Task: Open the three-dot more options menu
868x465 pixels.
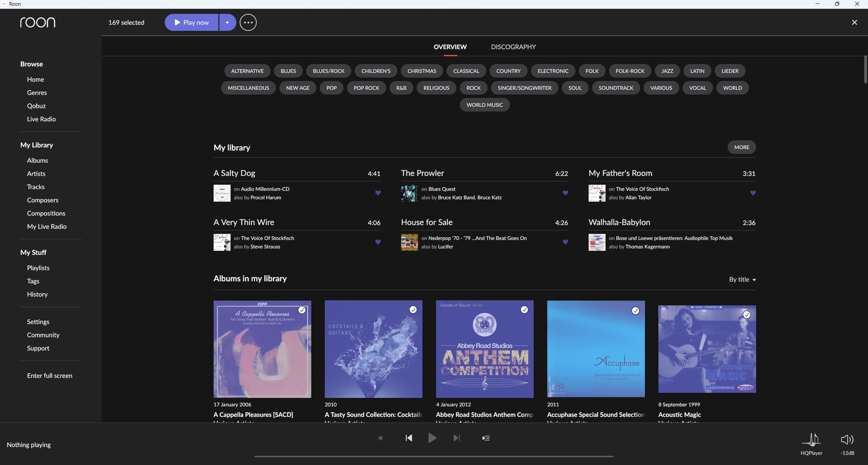Action: (248, 23)
